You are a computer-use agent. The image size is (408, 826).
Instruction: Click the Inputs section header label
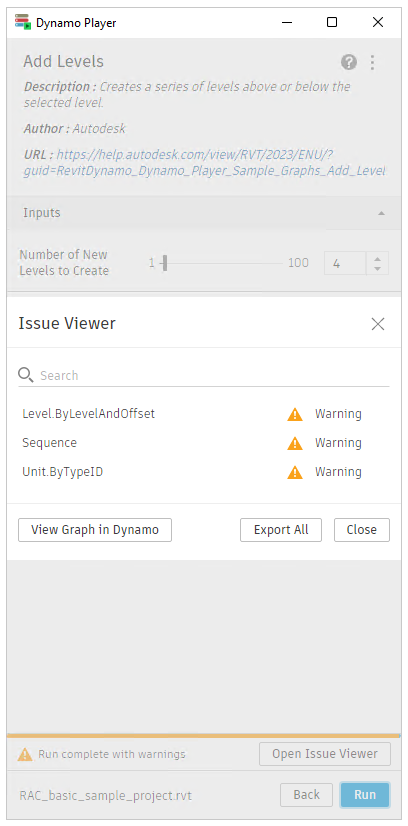tap(42, 213)
